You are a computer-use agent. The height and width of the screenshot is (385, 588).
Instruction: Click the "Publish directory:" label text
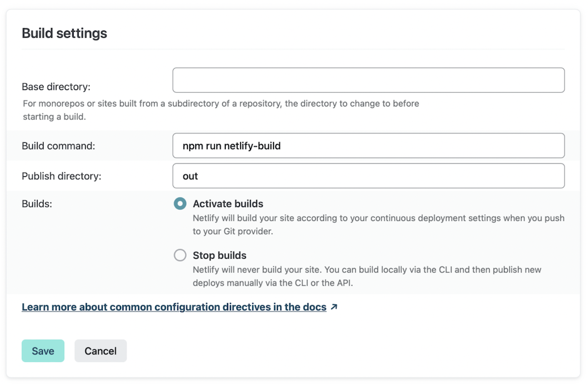point(62,176)
